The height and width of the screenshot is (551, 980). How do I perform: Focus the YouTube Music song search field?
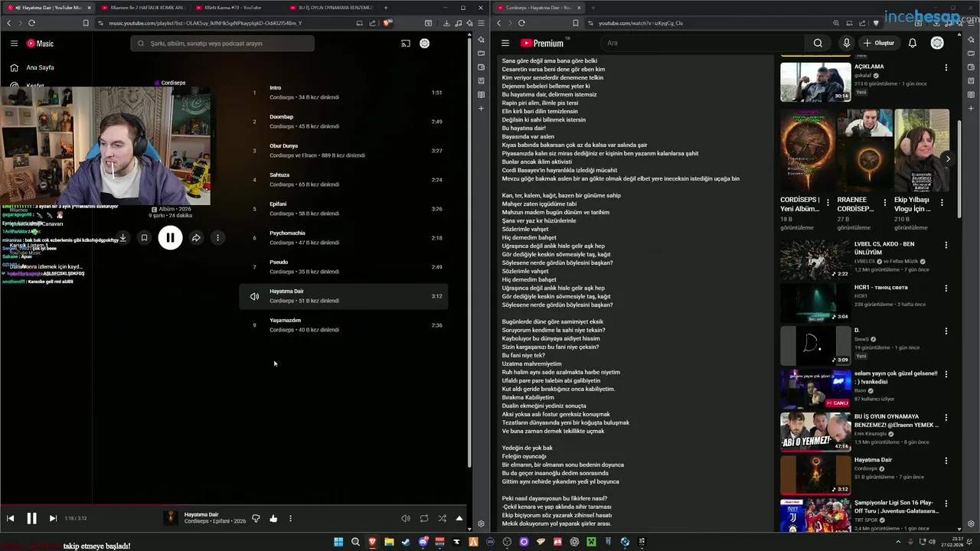(222, 44)
